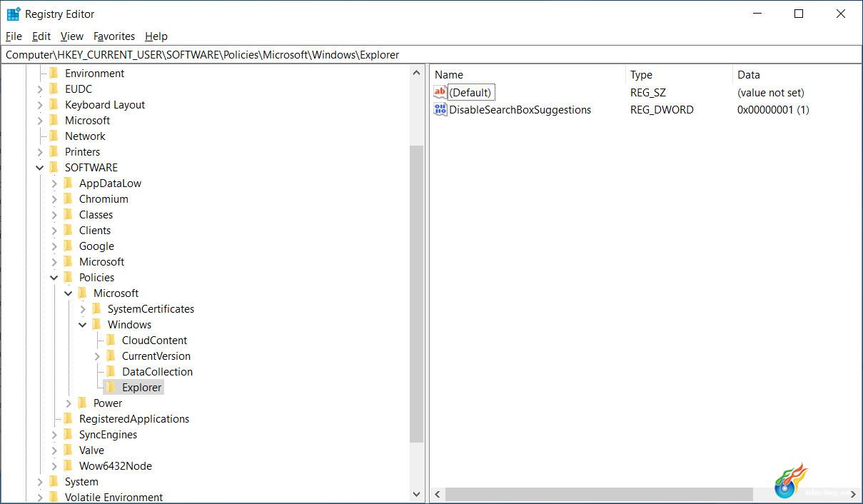Click the REG_DWORD type cell
This screenshot has height=504, width=863.
coord(662,109)
